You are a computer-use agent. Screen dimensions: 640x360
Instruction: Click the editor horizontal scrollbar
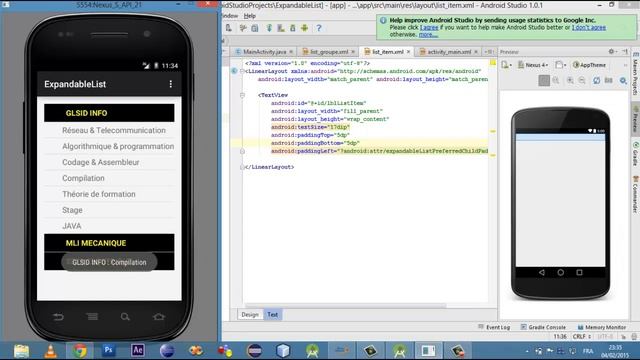(345, 305)
